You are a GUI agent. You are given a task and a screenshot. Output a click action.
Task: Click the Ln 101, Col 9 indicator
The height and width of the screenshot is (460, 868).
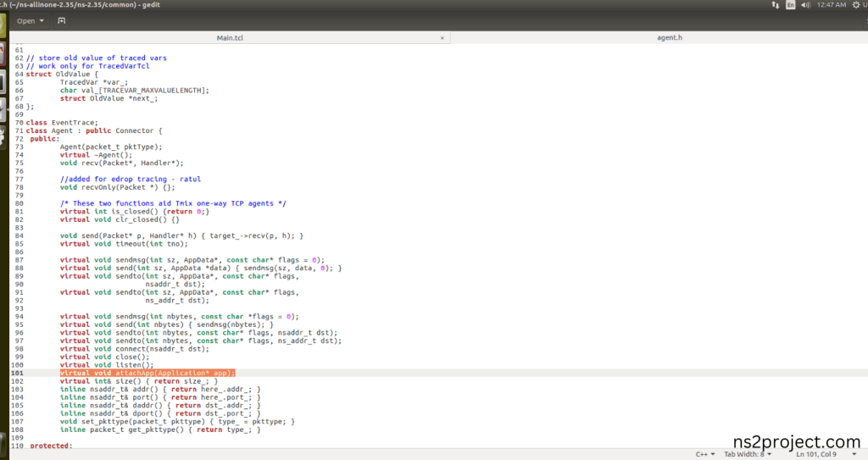pyautogui.click(x=816, y=454)
